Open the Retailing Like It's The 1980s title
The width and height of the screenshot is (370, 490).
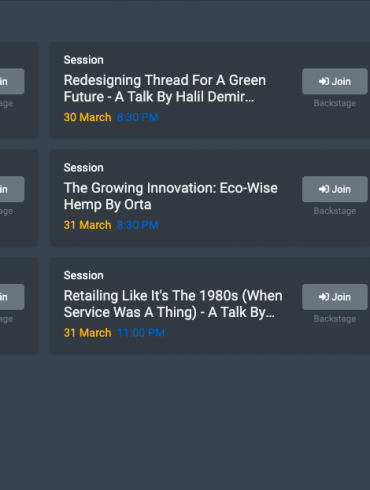coord(173,304)
